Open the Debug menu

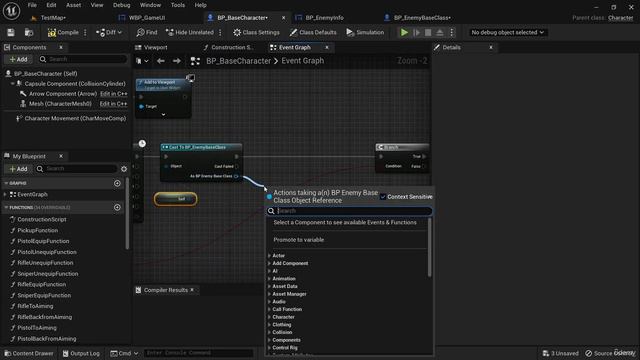point(121,5)
